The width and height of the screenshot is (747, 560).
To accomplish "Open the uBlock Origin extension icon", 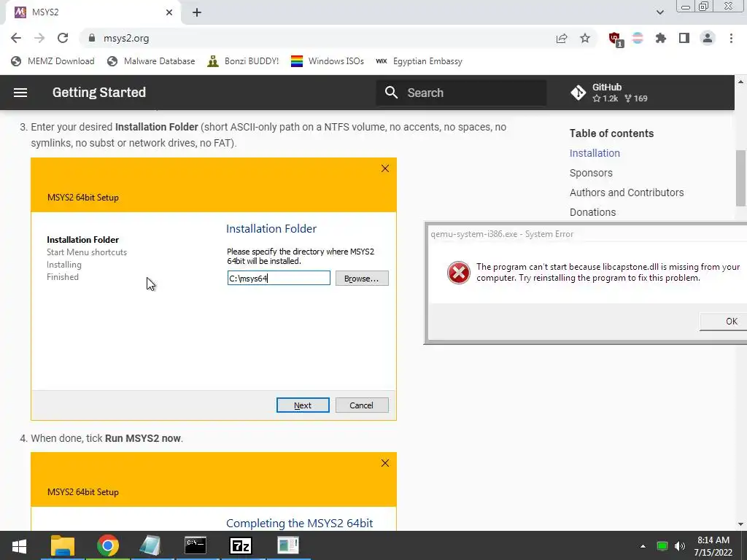I will (616, 39).
